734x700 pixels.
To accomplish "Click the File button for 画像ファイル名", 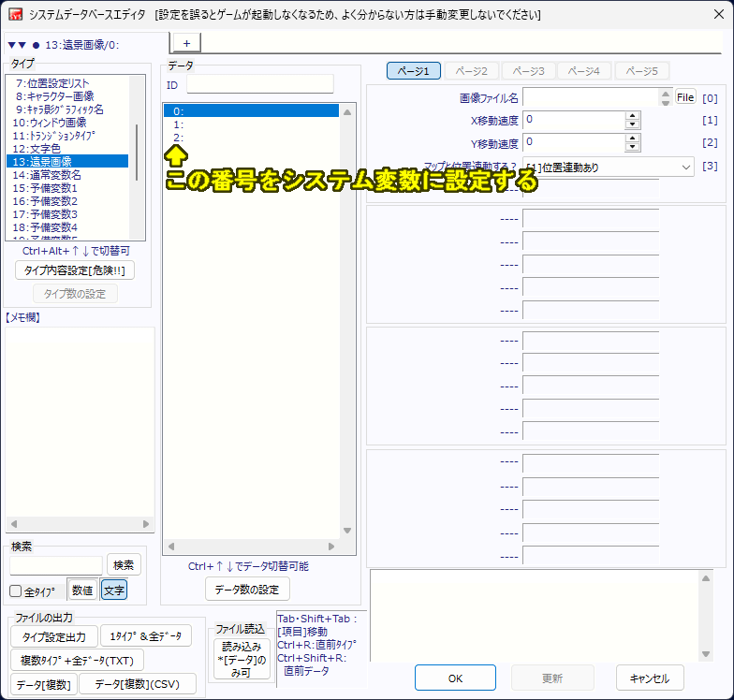I will pyautogui.click(x=685, y=97).
